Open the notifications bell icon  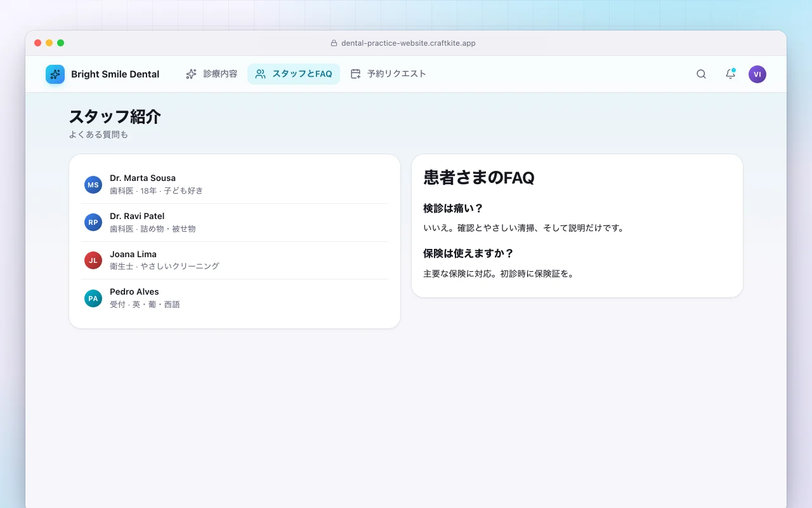(x=730, y=74)
